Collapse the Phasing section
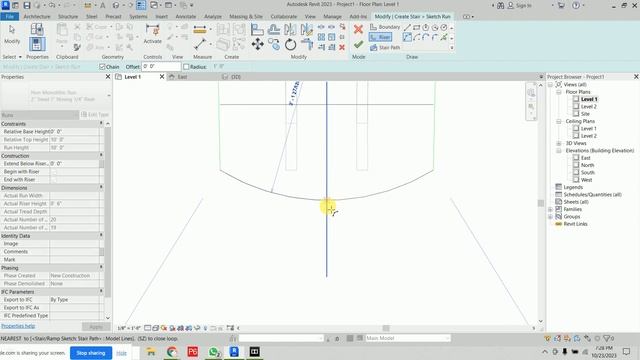This screenshot has width=640, height=360. pos(101,267)
